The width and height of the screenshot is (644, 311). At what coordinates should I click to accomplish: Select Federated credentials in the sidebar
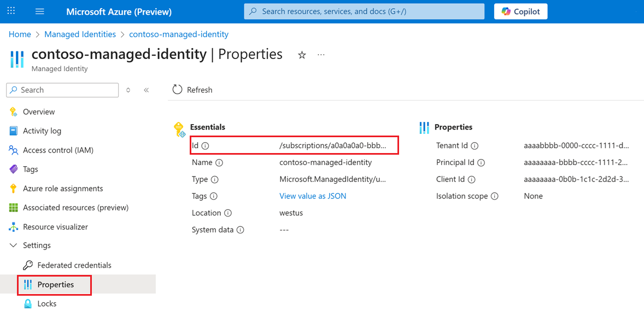tap(74, 265)
